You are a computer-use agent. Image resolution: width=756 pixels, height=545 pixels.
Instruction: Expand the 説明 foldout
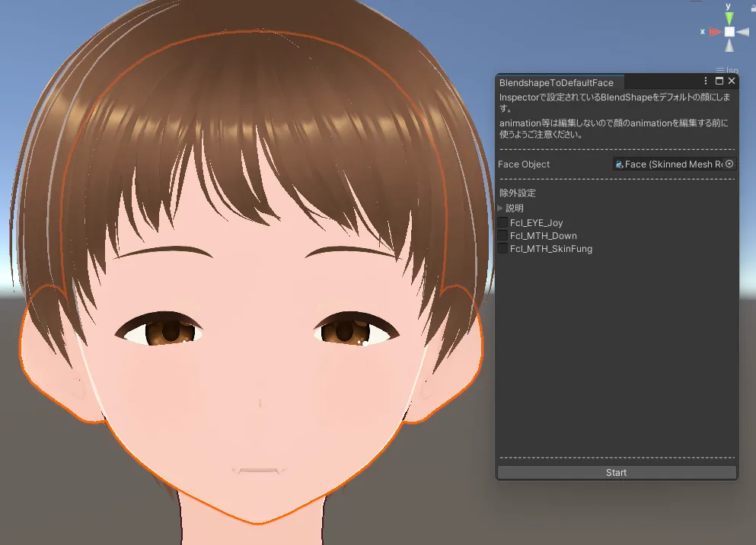[x=500, y=208]
